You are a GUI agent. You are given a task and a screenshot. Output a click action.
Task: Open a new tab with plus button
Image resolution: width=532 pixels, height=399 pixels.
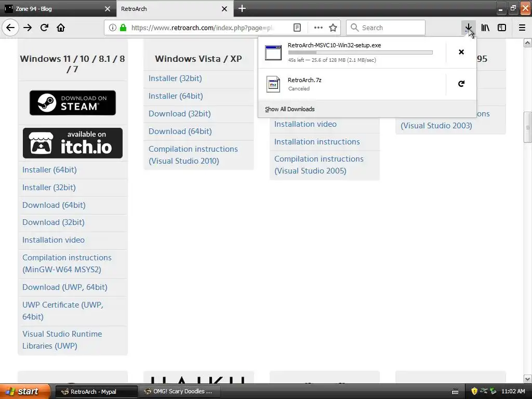coord(242,8)
